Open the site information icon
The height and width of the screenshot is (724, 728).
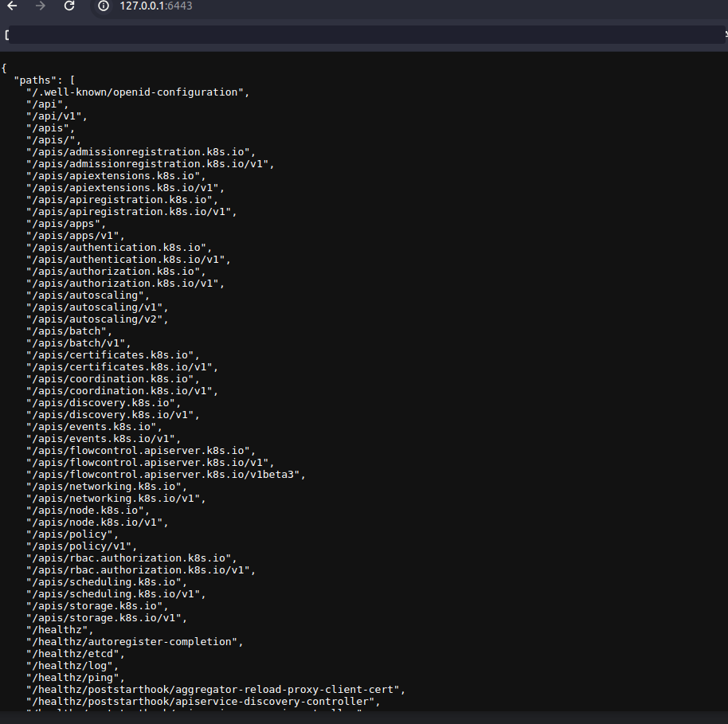pos(103,6)
